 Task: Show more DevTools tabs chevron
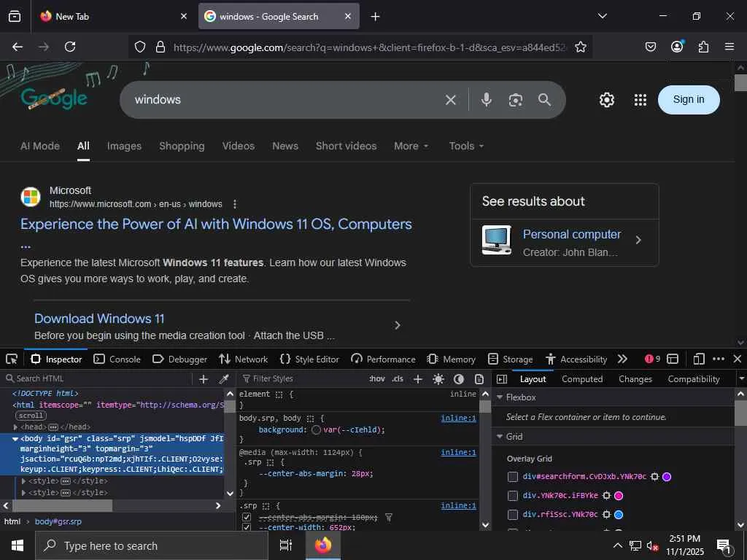(x=622, y=359)
